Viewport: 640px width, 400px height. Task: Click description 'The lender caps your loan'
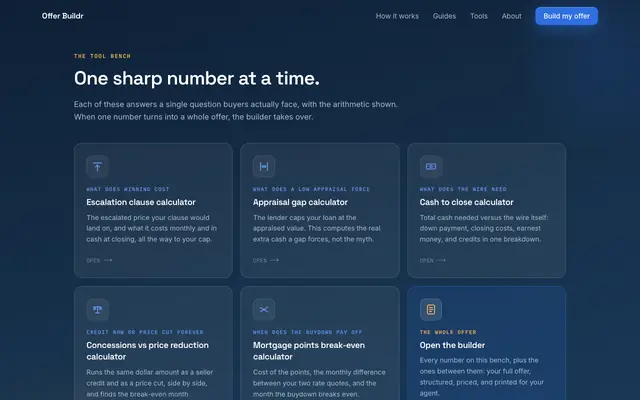point(316,228)
